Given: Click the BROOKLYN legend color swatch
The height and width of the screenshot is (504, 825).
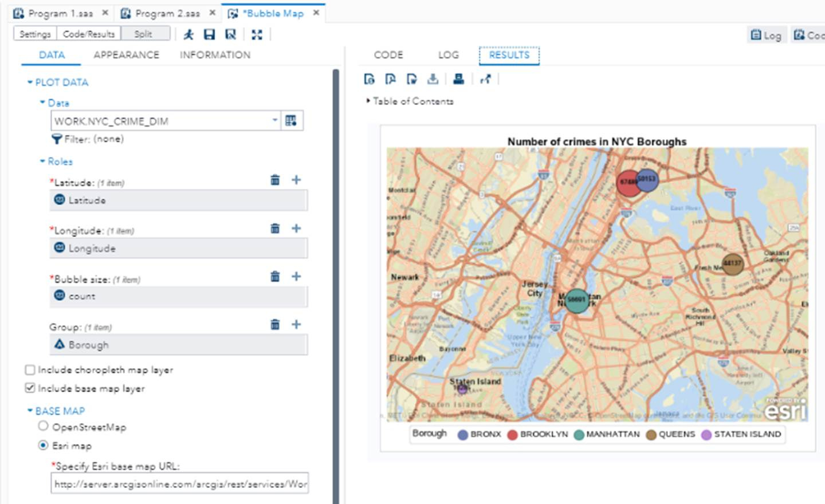Looking at the screenshot, I should click(x=513, y=435).
